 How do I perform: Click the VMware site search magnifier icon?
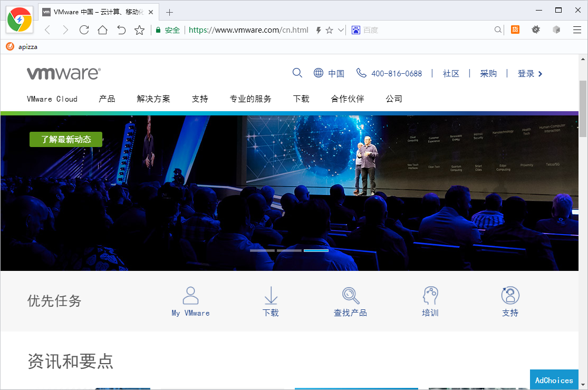(x=297, y=73)
